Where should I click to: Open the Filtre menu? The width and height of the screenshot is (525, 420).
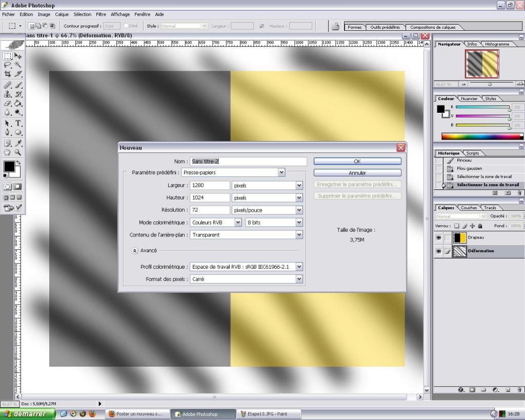101,14
